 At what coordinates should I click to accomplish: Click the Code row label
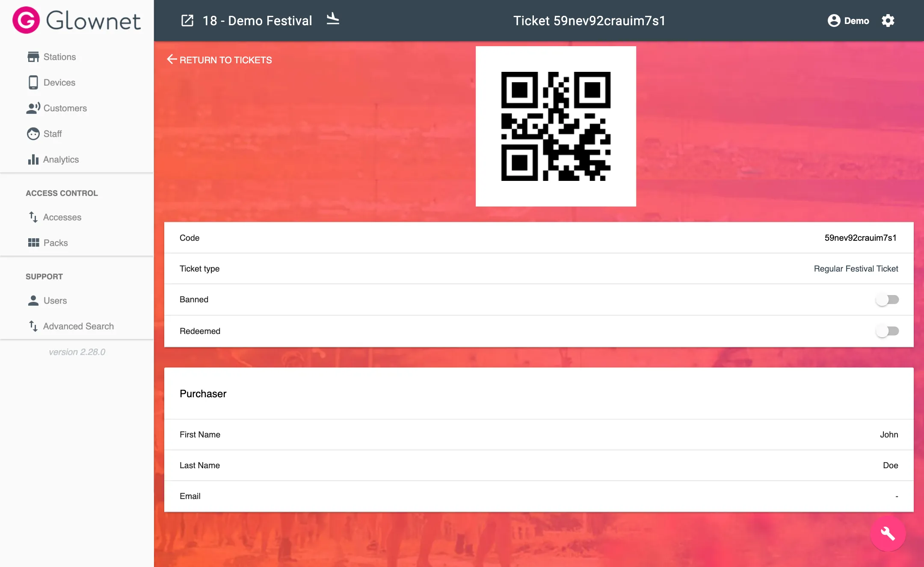190,238
